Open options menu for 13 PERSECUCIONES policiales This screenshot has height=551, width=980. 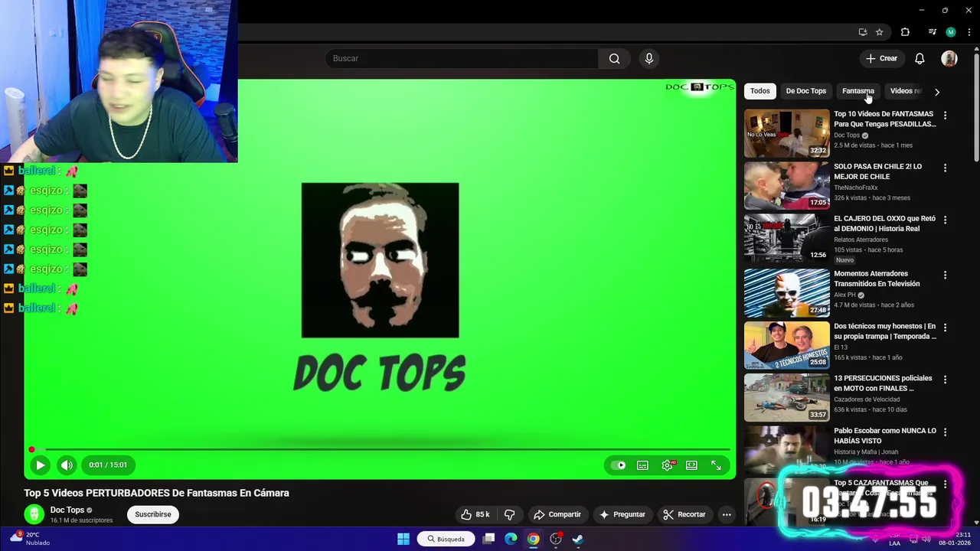(x=945, y=379)
